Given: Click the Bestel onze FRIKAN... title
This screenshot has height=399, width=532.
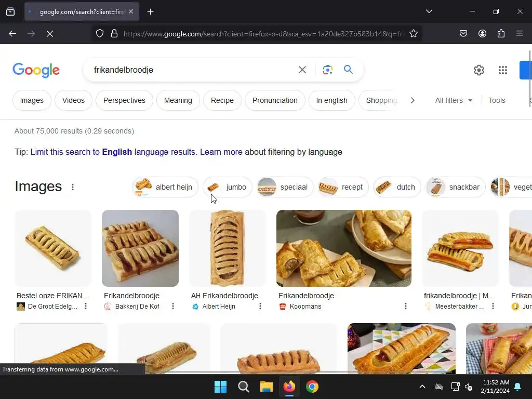Looking at the screenshot, I should (x=52, y=296).
